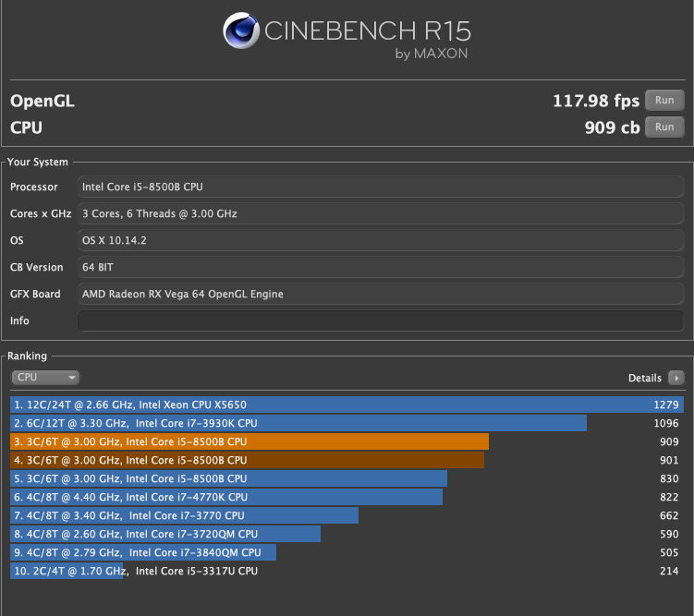Run the CPU benchmark
Image resolution: width=694 pixels, height=616 pixels.
[x=664, y=127]
